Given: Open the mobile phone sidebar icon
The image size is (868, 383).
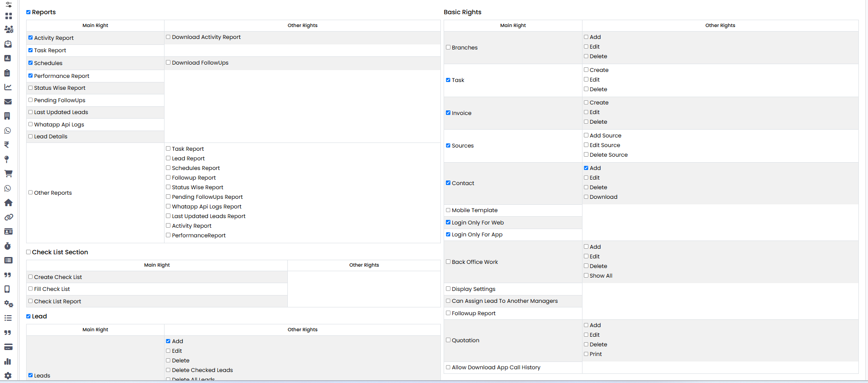Looking at the screenshot, I should click(x=7, y=289).
